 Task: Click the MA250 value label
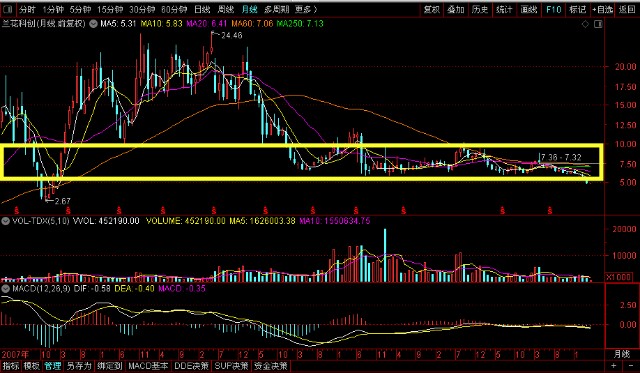[x=300, y=24]
